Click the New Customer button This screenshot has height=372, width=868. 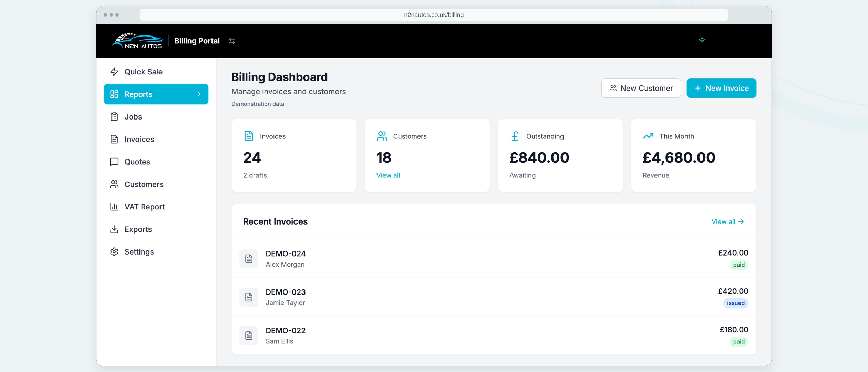click(641, 88)
